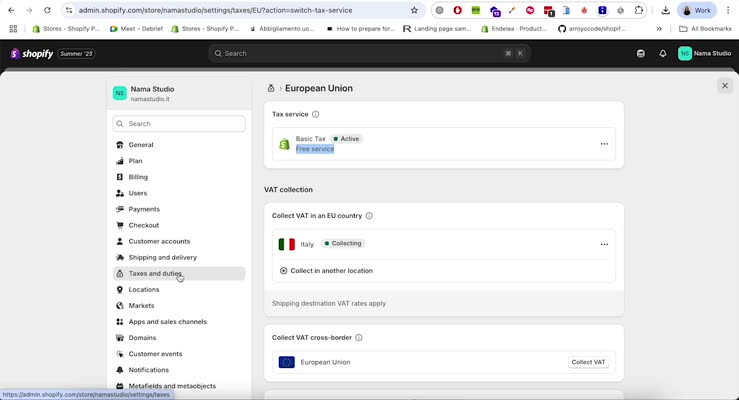Show Tax service info tooltip
This screenshot has height=400, width=739.
tap(315, 114)
